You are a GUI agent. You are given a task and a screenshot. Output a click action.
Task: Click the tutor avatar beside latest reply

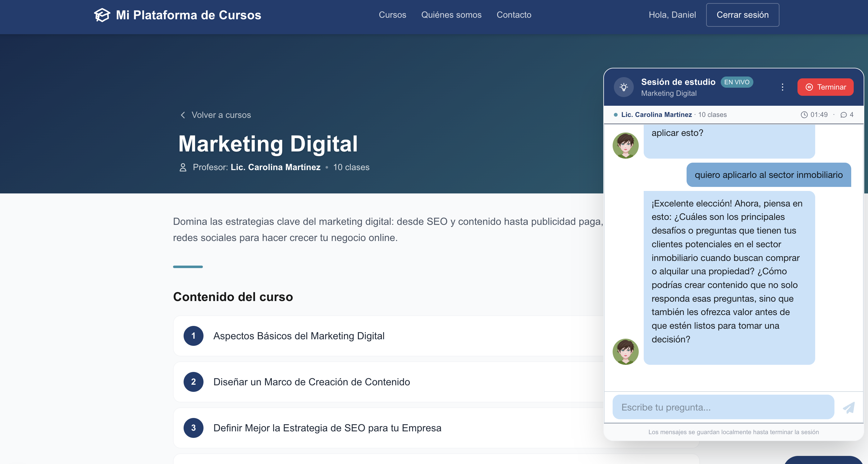[x=625, y=351]
